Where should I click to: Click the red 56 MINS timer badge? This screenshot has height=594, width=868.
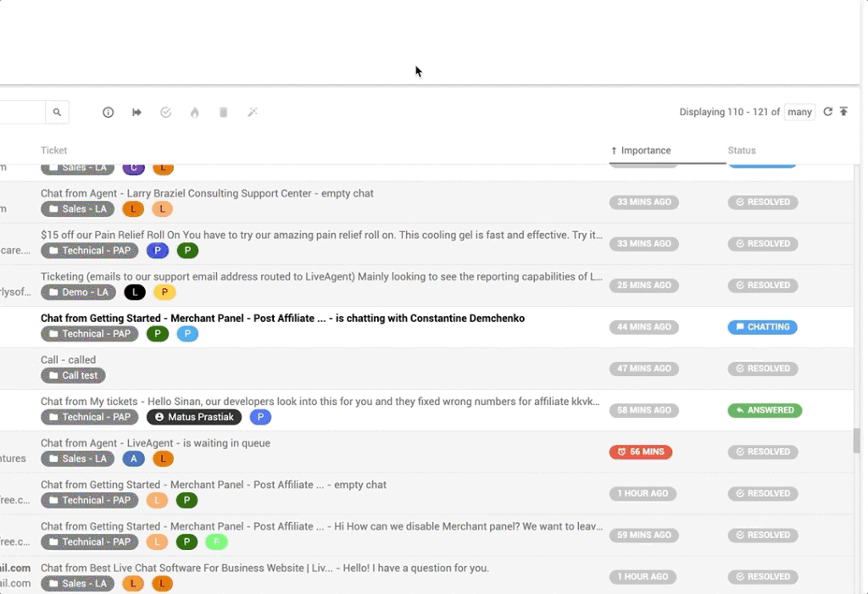(641, 452)
